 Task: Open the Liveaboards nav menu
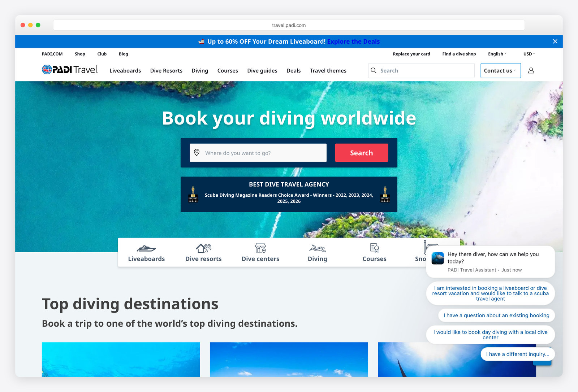pyautogui.click(x=125, y=71)
